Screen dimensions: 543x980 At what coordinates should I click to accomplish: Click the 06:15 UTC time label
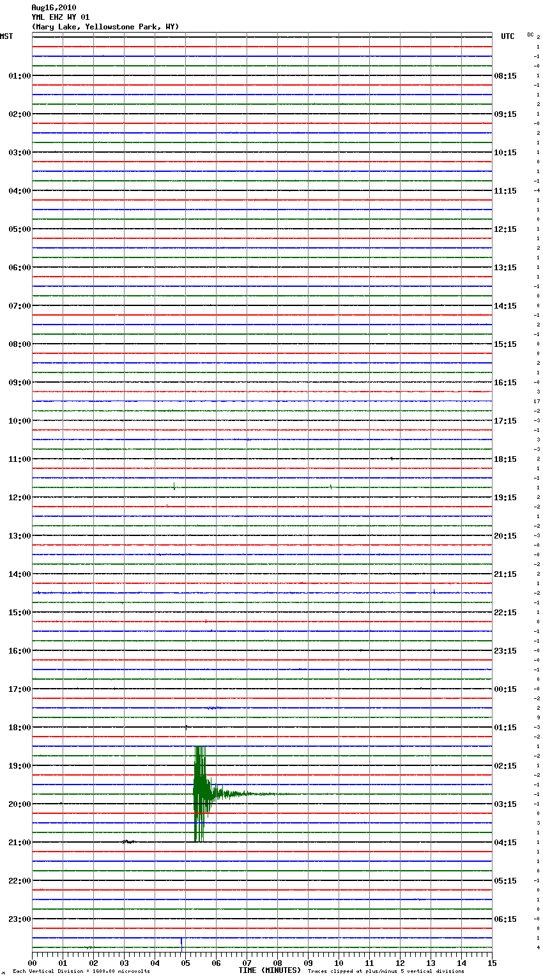pyautogui.click(x=505, y=919)
